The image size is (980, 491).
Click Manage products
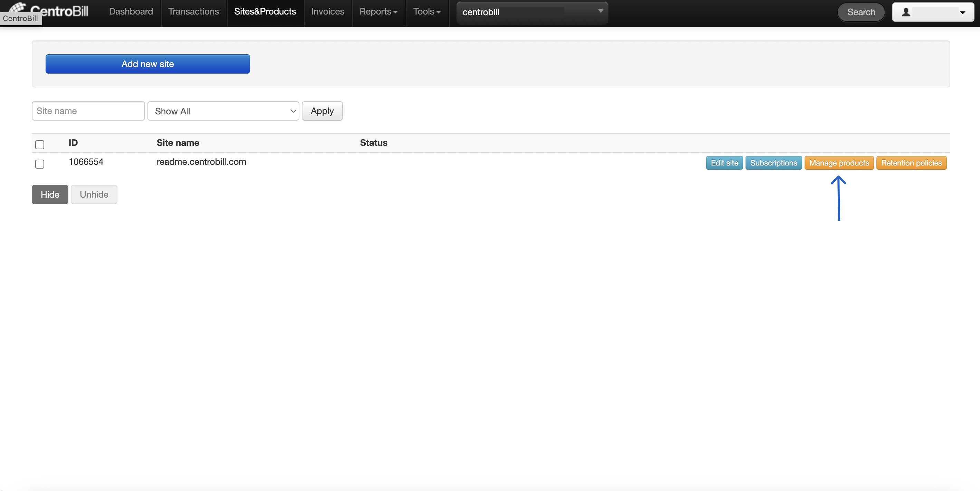[839, 163]
